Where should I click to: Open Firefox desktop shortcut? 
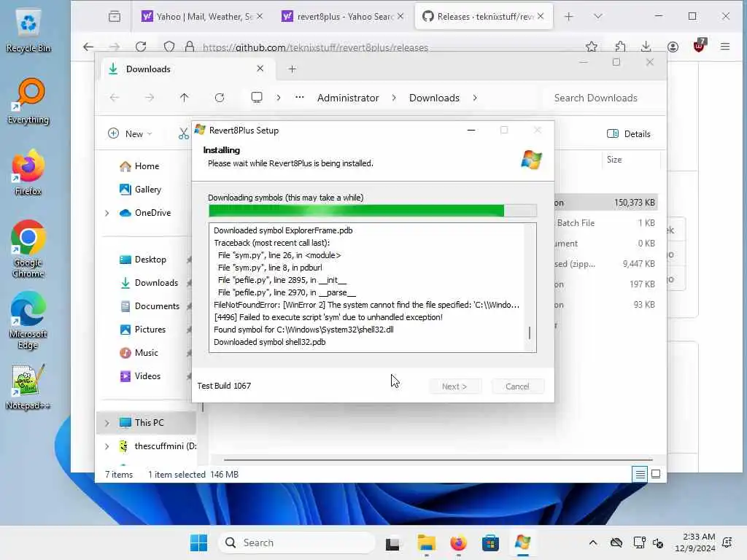click(x=28, y=172)
